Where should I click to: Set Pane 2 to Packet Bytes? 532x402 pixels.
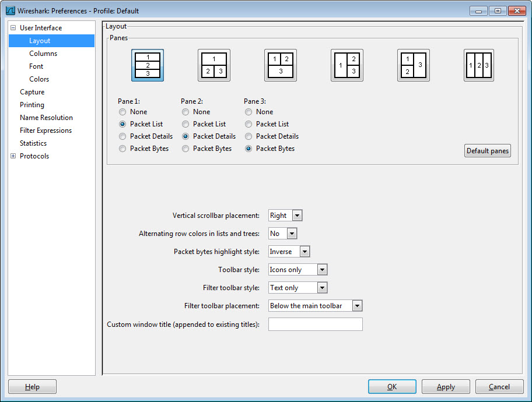(x=185, y=149)
